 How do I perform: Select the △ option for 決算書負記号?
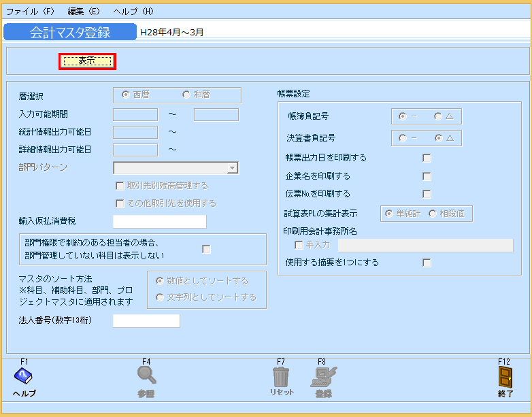pyautogui.click(x=439, y=138)
